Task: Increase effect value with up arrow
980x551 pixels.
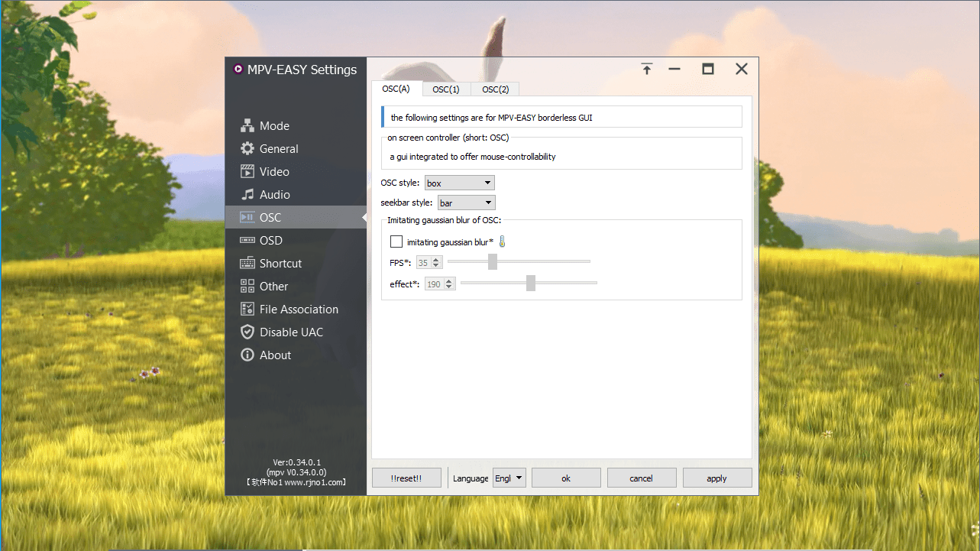Action: click(450, 281)
